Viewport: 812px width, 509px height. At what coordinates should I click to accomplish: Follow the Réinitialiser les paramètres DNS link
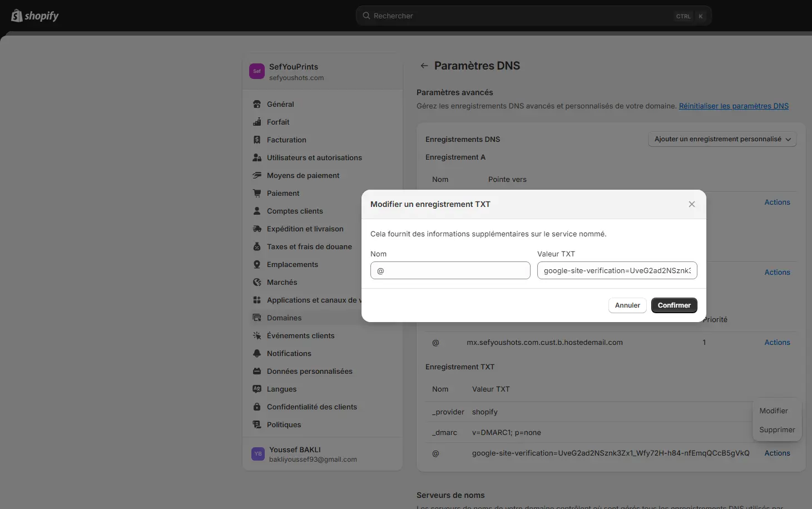pyautogui.click(x=733, y=106)
